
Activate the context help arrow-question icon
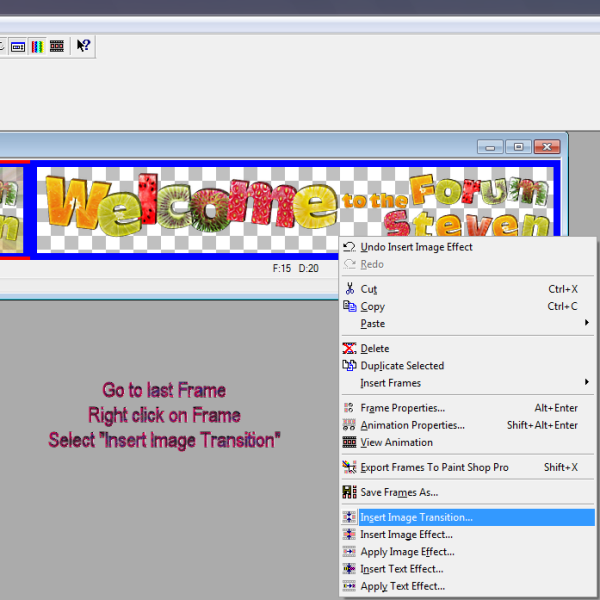83,46
